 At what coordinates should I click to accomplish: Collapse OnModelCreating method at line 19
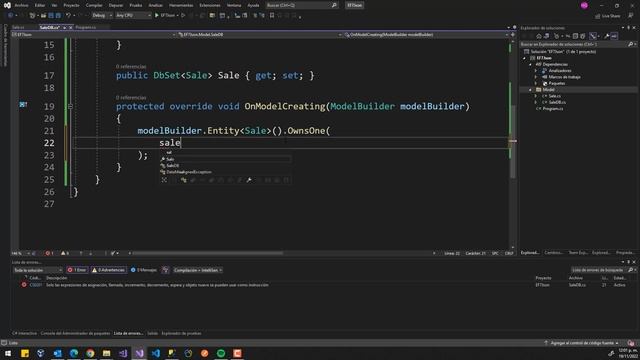click(70, 107)
